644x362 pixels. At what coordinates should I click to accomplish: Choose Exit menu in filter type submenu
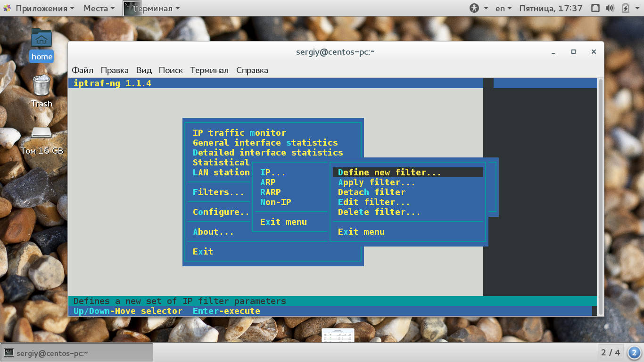[283, 222]
